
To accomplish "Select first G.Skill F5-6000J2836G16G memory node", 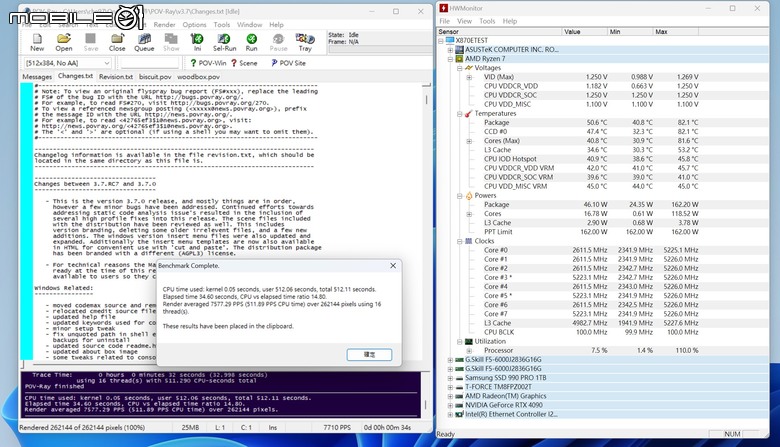I will 503,359.
